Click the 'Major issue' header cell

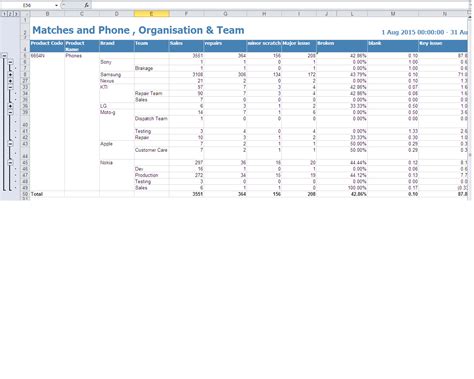pyautogui.click(x=299, y=46)
